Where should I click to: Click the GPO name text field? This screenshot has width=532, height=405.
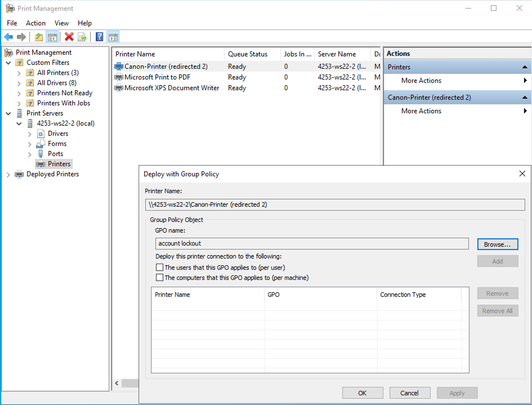pos(310,243)
